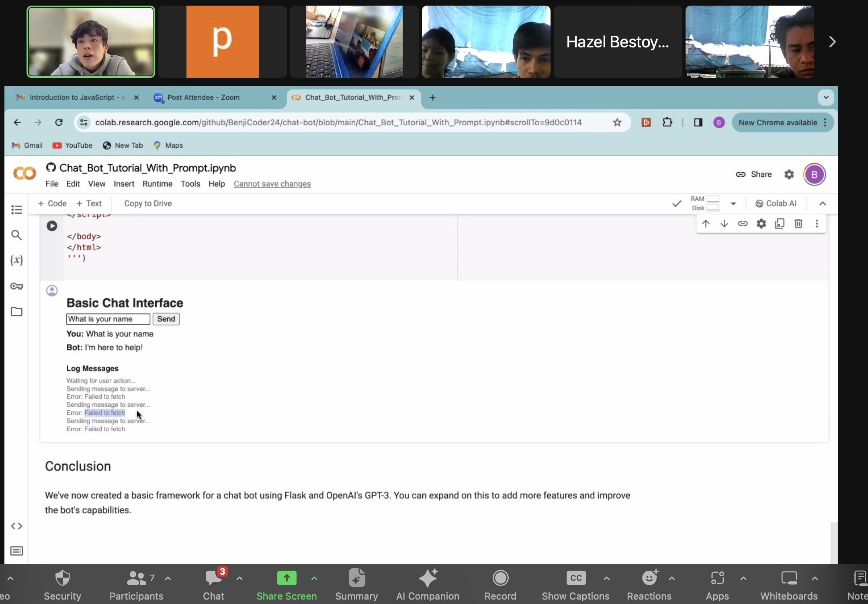The height and width of the screenshot is (604, 868).
Task: Delete cell with trash icon
Action: tap(798, 224)
